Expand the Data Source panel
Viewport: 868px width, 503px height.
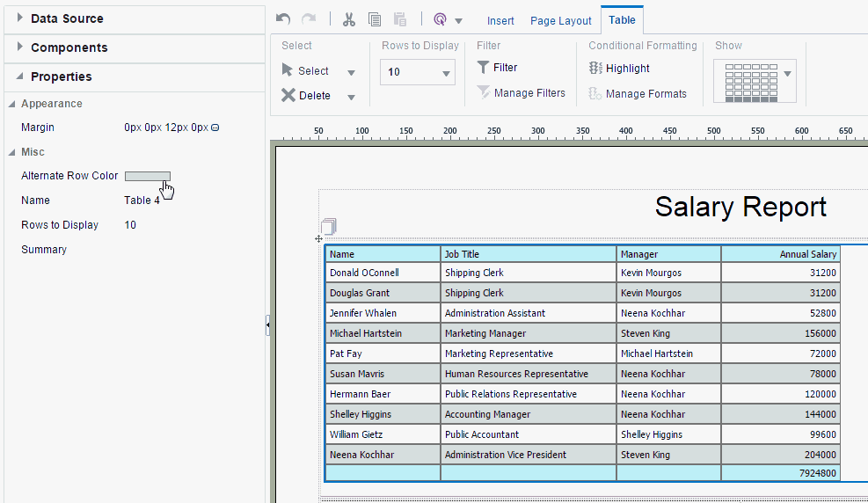click(x=19, y=18)
